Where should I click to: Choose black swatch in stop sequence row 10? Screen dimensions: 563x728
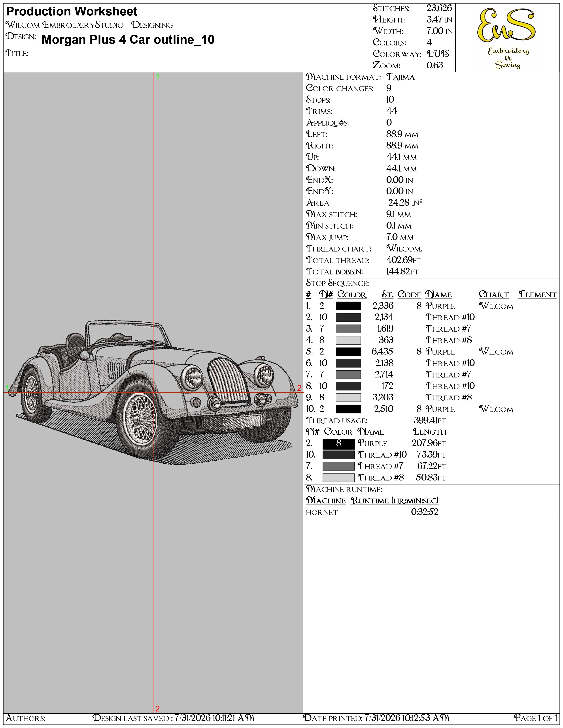tap(348, 409)
